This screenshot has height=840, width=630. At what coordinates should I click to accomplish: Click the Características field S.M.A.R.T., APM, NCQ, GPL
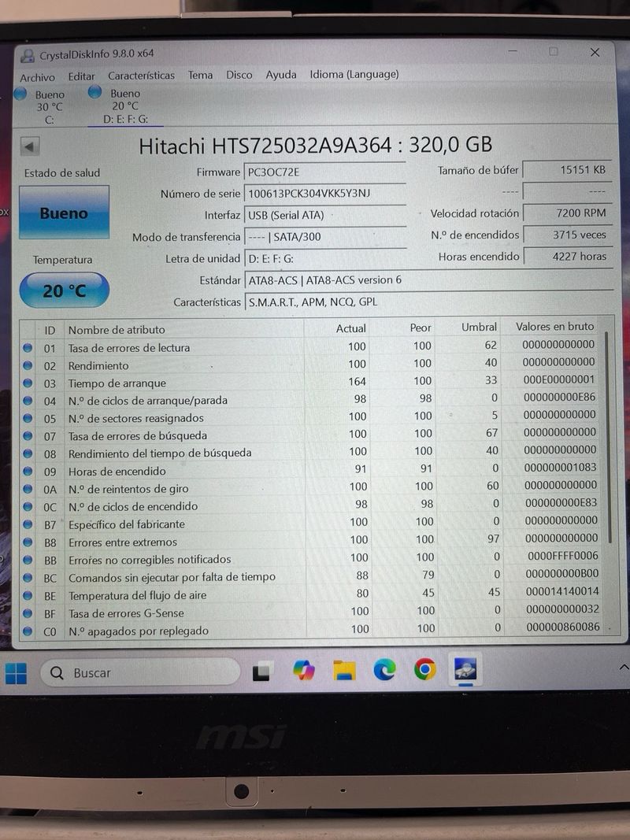(428, 302)
